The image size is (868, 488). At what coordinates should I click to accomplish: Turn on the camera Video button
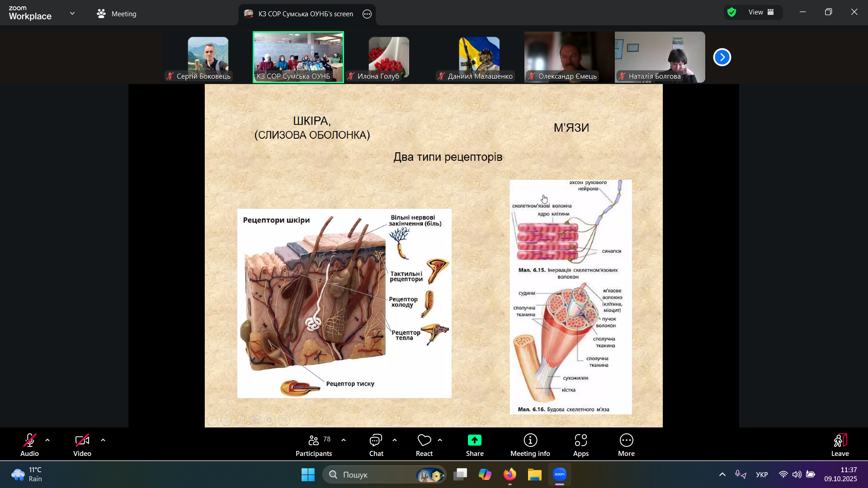(82, 445)
